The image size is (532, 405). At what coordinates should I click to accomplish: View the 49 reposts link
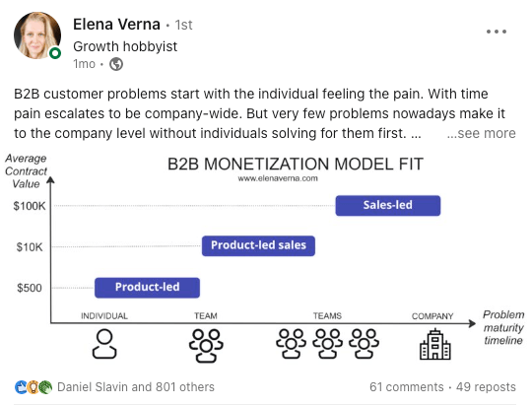[x=486, y=387]
